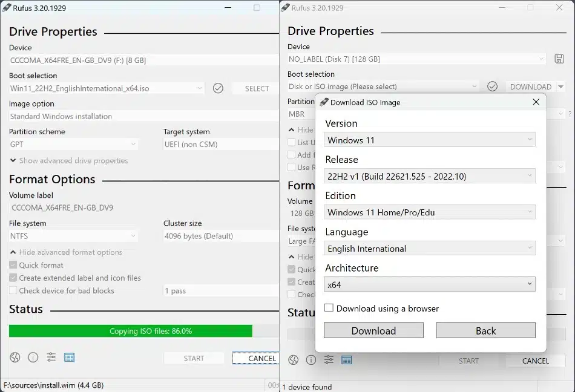Image resolution: width=575 pixels, height=392 pixels.
Task: Enable Check device for bad blocks in left window
Action: pos(13,290)
